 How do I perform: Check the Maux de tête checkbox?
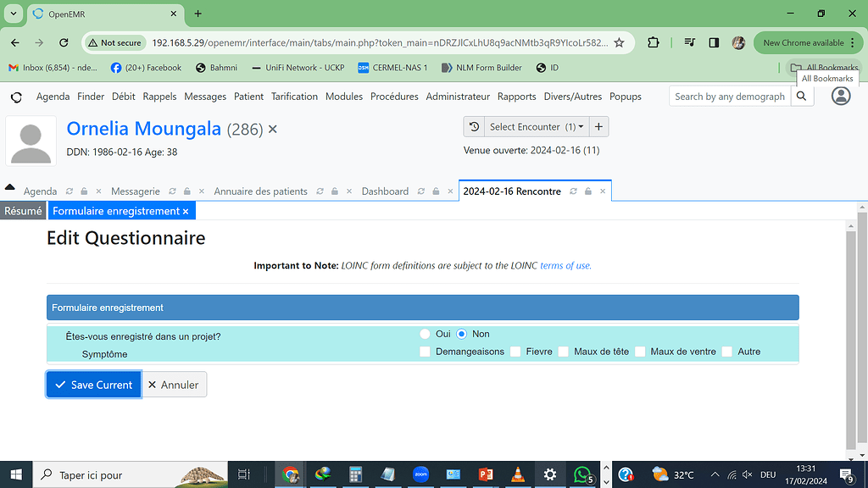(x=563, y=352)
